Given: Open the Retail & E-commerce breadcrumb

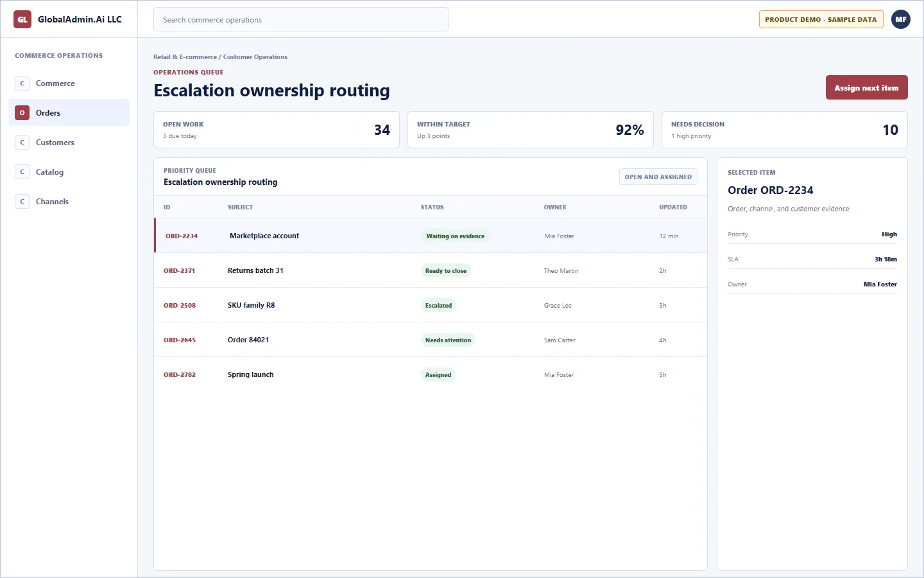Looking at the screenshot, I should click(185, 57).
